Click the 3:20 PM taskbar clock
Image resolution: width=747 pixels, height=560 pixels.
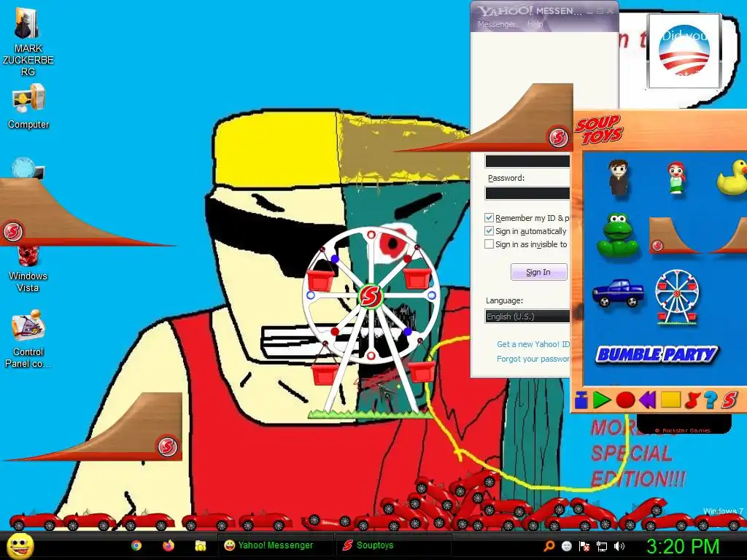pyautogui.click(x=683, y=545)
